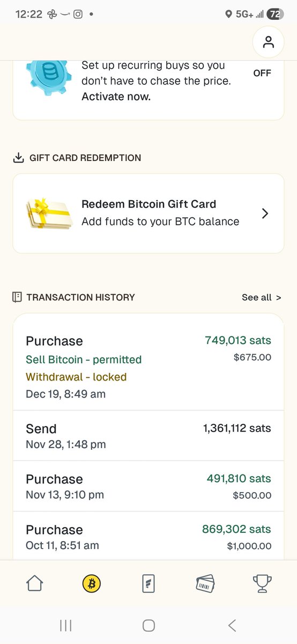Open the Dec 19 Purchase transaction
The width and height of the screenshot is (297, 644).
148,367
